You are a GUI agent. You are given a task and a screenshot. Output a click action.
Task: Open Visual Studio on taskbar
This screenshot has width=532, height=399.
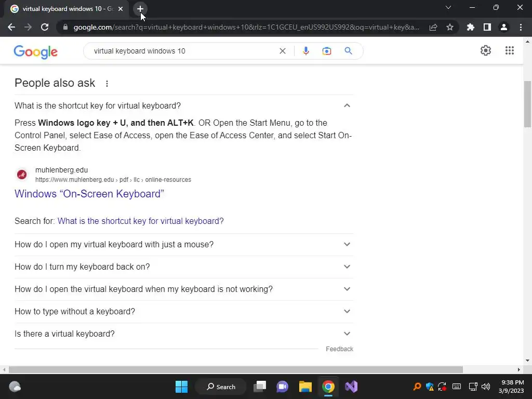click(351, 387)
